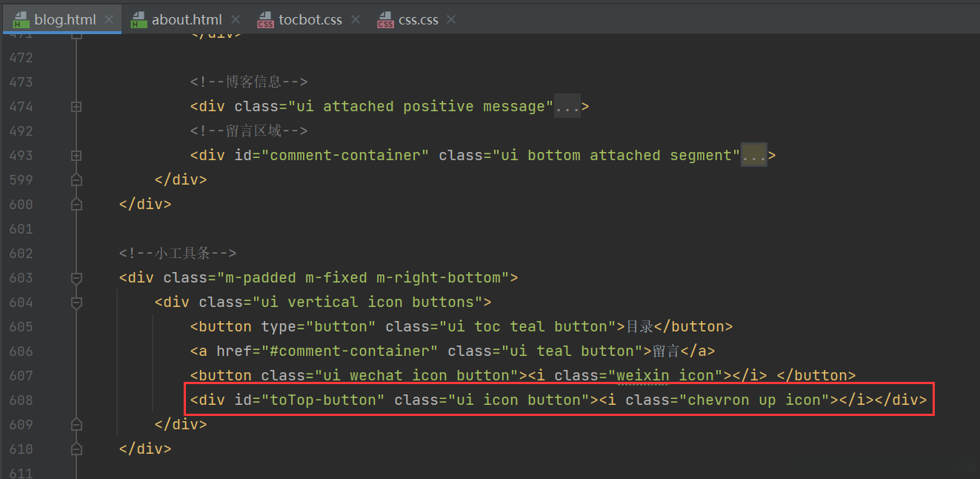This screenshot has width=980, height=479.
Task: Click the fold end marker at line 610
Action: point(76,449)
